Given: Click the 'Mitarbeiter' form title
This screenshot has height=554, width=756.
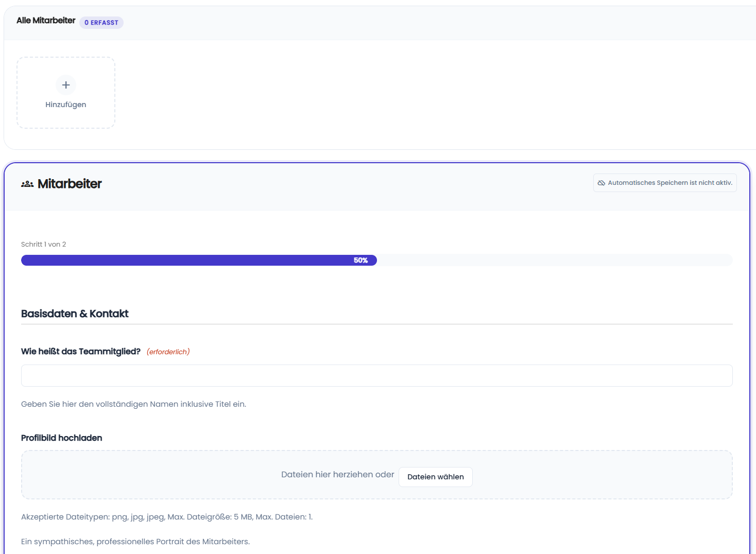Looking at the screenshot, I should click(70, 184).
